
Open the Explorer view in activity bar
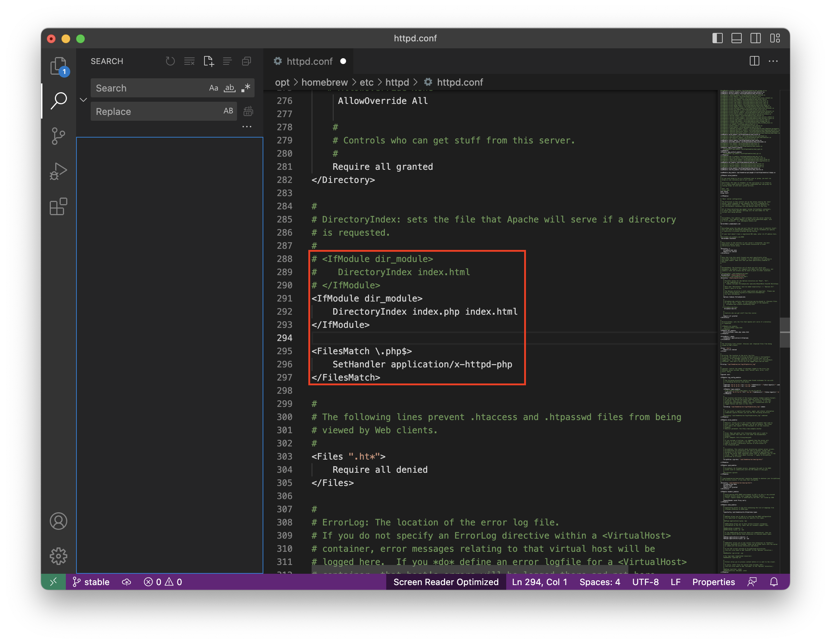(58, 66)
